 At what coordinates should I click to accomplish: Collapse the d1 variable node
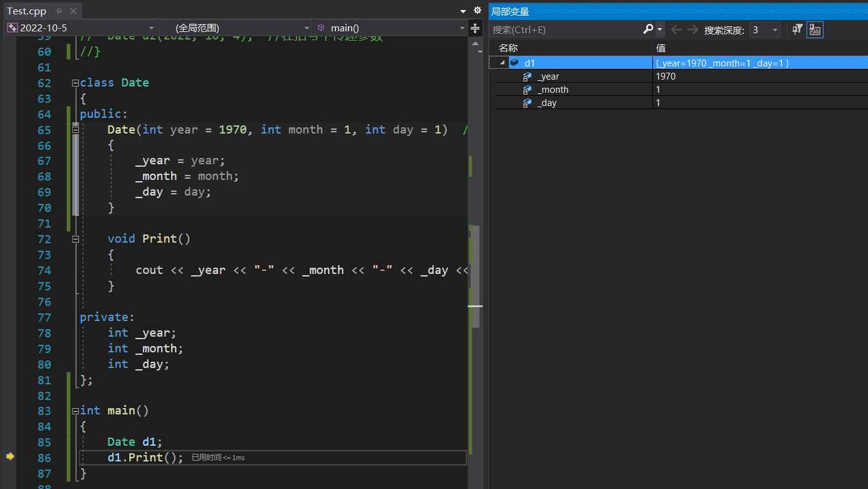(x=502, y=63)
